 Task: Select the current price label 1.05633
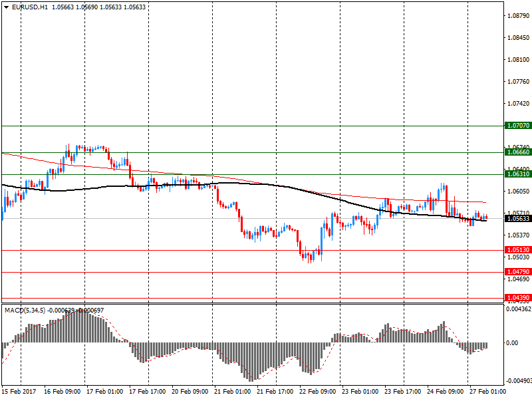518,219
